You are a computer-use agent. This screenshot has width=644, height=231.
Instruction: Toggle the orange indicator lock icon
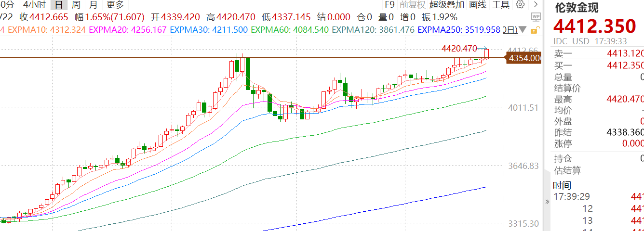534,30
